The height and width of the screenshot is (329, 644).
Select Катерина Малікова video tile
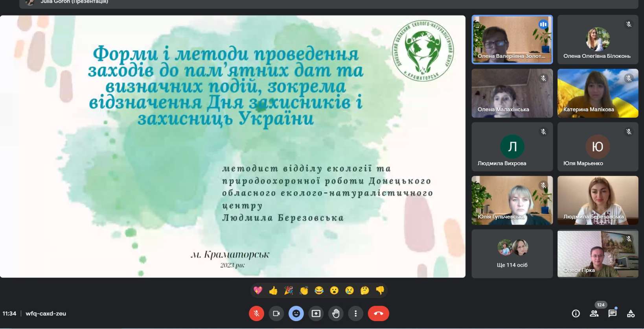coord(598,93)
